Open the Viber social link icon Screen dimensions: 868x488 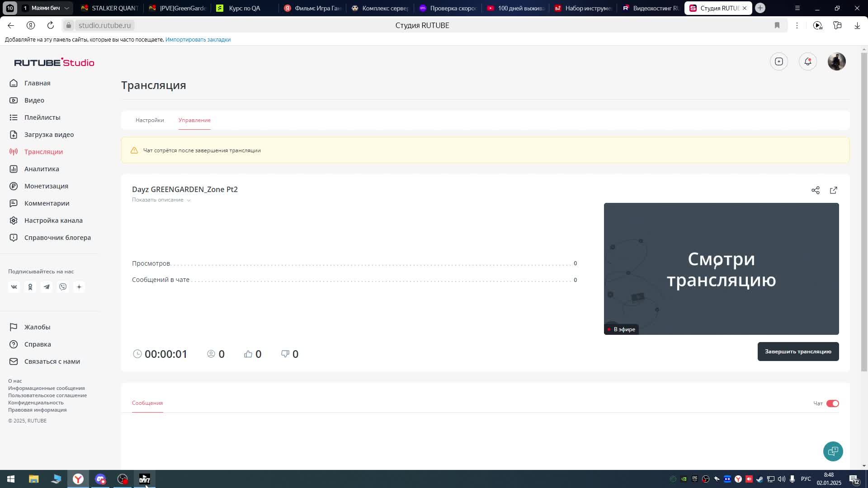pyautogui.click(x=63, y=287)
